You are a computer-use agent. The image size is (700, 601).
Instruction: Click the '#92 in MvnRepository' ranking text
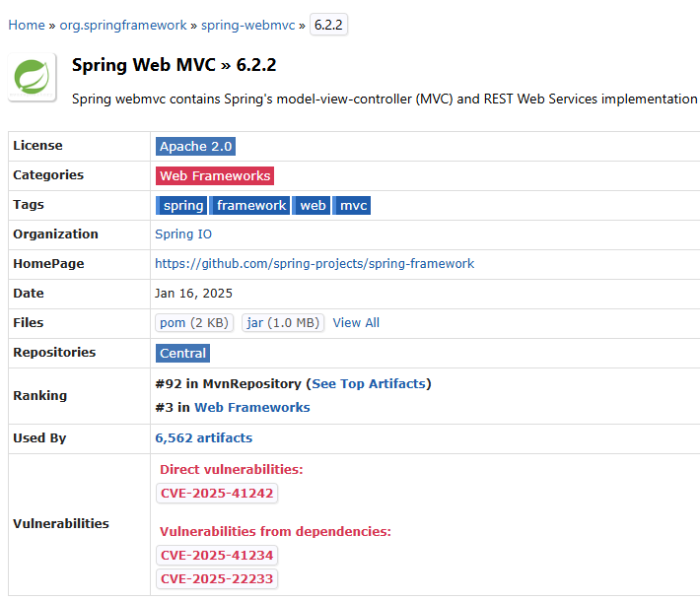click(228, 383)
